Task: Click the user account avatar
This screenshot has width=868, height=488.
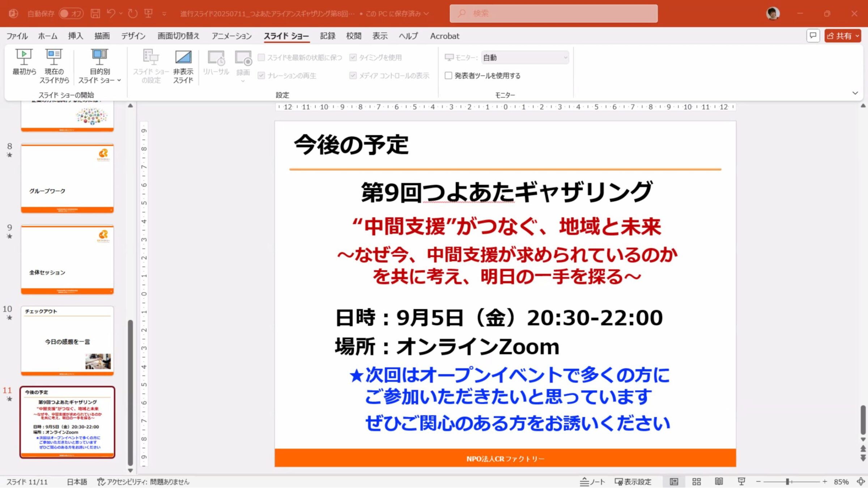Action: point(773,14)
